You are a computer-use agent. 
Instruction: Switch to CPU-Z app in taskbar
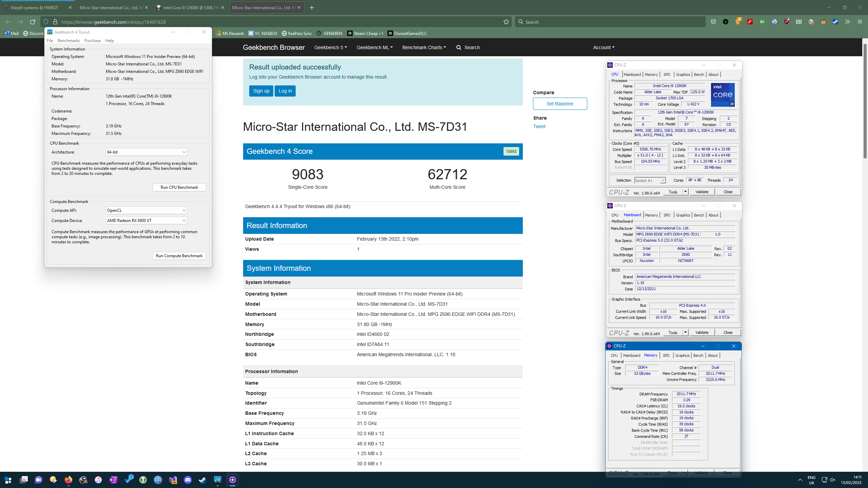[232, 480]
